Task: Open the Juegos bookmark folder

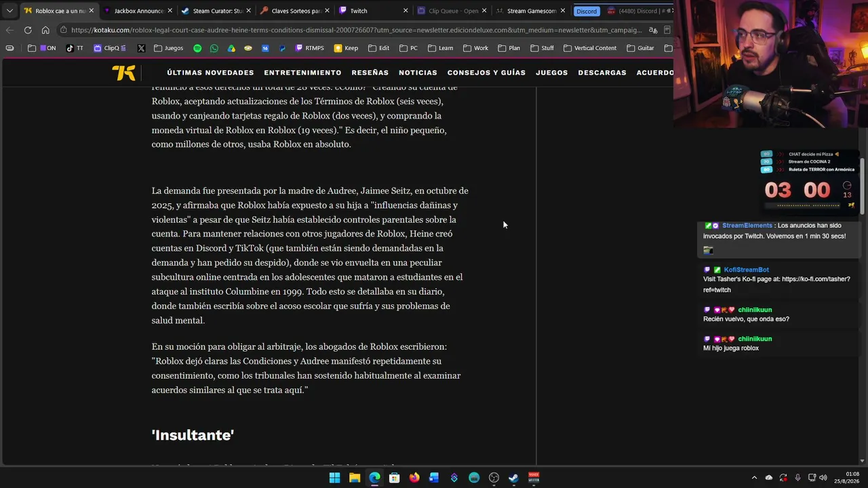Action: click(x=168, y=48)
